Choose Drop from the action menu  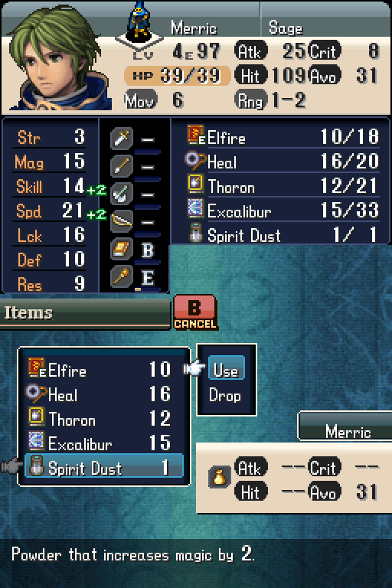coord(225,395)
